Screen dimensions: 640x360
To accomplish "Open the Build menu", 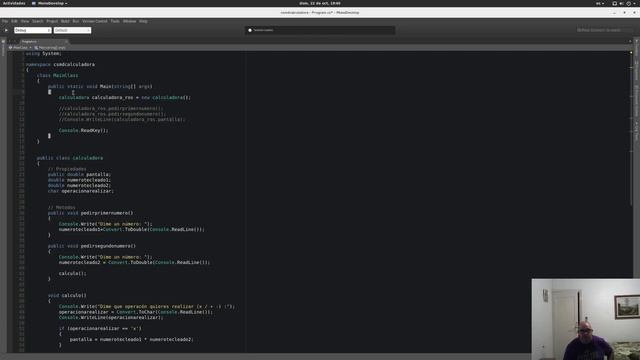I will [65, 21].
